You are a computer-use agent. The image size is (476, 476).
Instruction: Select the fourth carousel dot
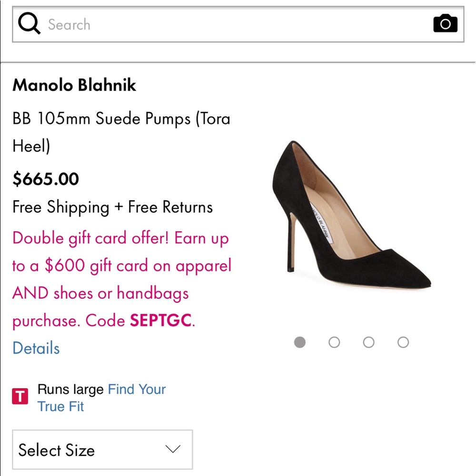[x=403, y=342]
